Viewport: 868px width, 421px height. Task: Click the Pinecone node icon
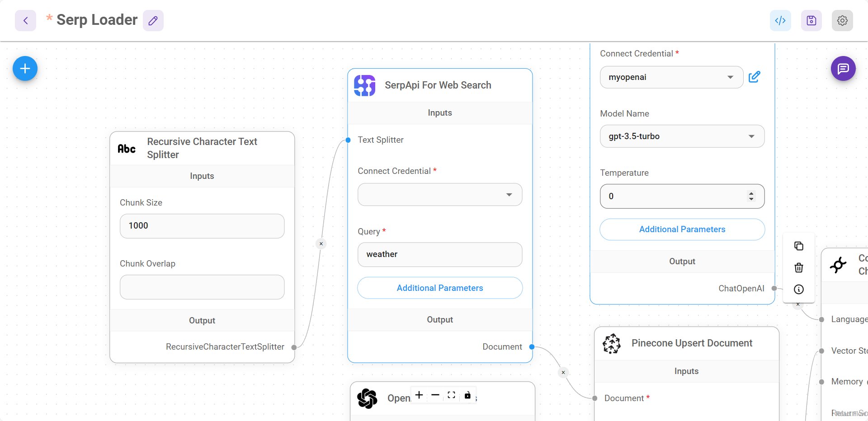pos(612,343)
